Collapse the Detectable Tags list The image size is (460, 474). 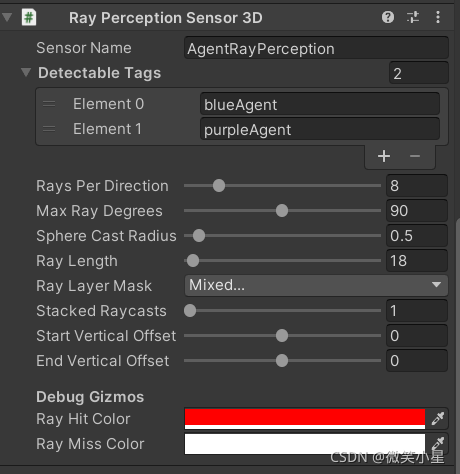26,72
